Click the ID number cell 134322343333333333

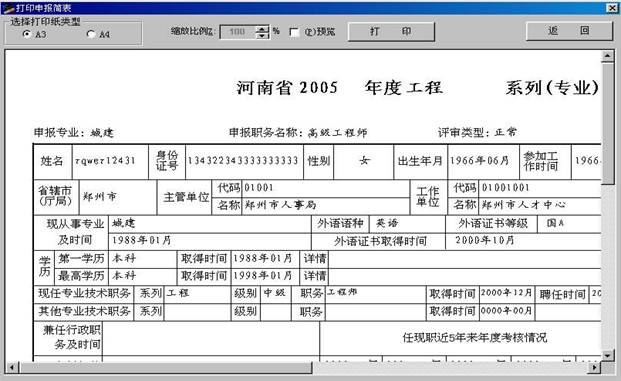point(244,160)
